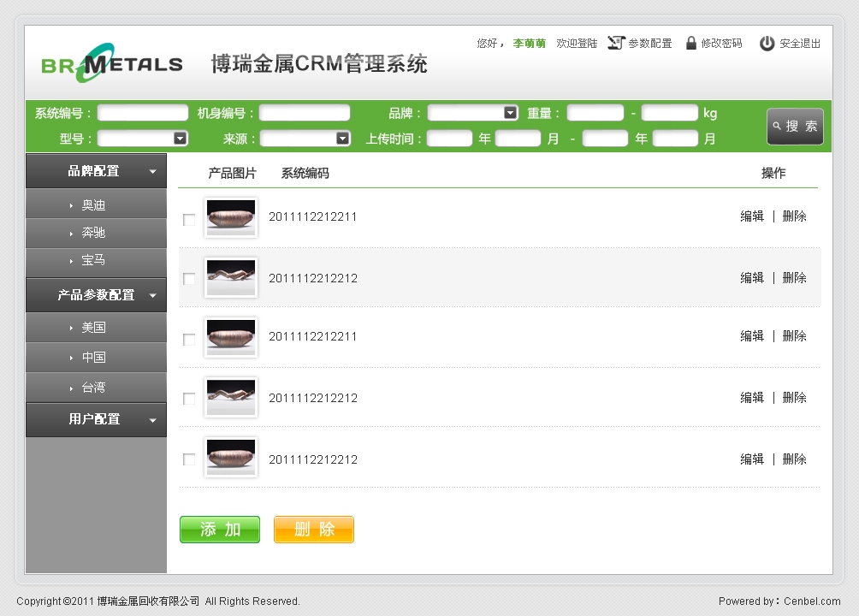The image size is (859, 616).
Task: Tick the checkbox in the last product row
Action: click(189, 459)
